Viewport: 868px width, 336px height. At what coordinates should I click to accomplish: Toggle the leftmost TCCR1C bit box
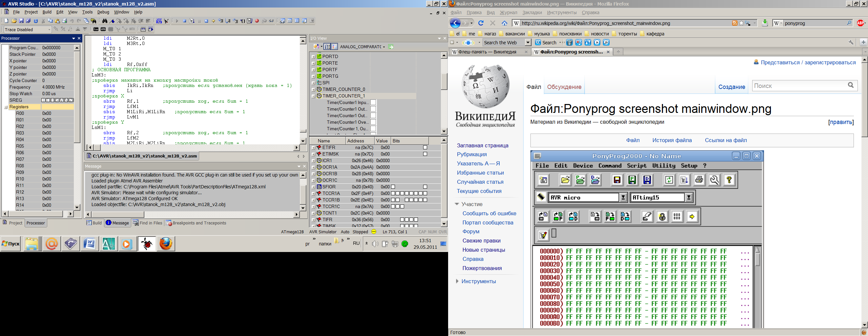(393, 207)
